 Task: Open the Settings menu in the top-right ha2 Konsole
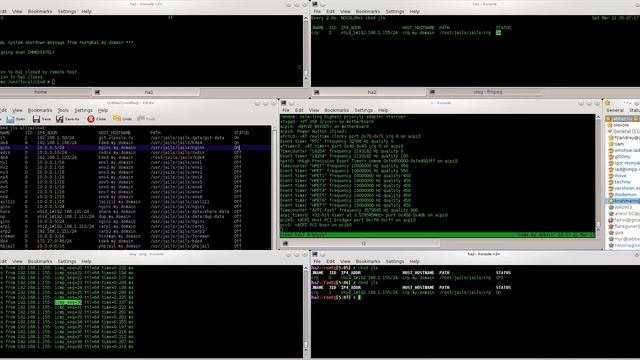395,11
